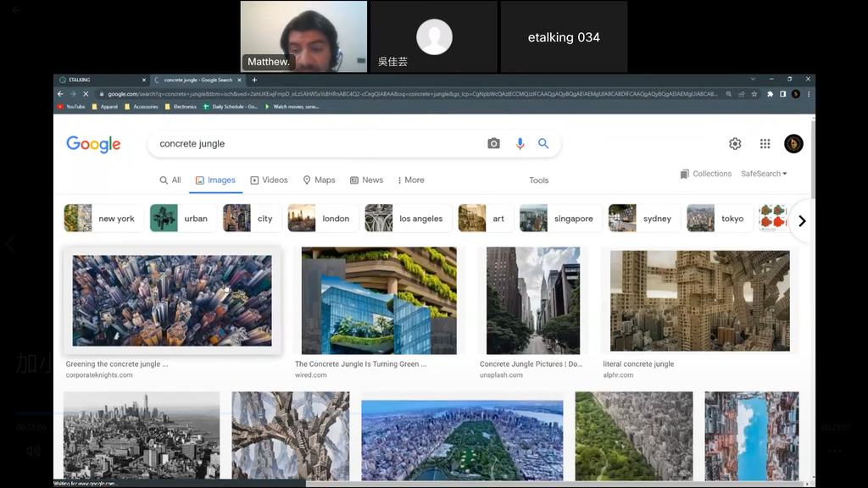Select the art suggestion chip
Image resolution: width=868 pixels, height=488 pixels.
point(486,219)
